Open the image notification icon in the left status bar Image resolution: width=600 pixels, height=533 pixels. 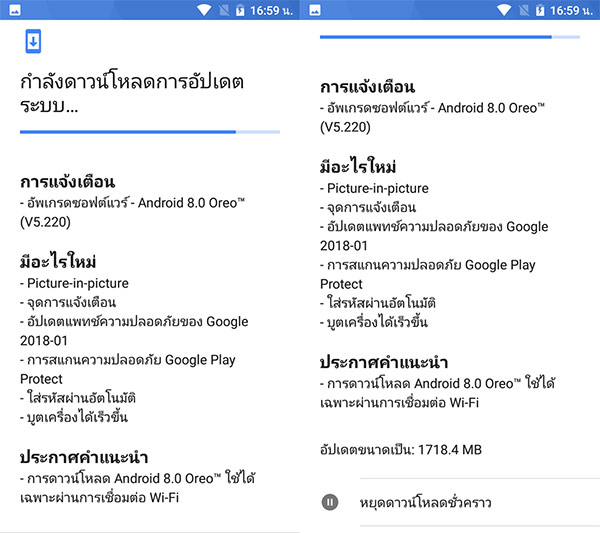tap(14, 10)
